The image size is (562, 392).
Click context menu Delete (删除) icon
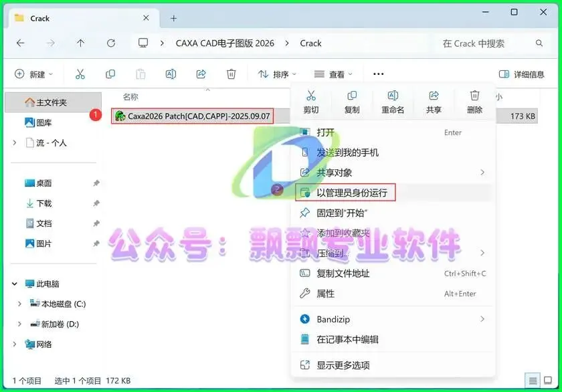(x=474, y=96)
